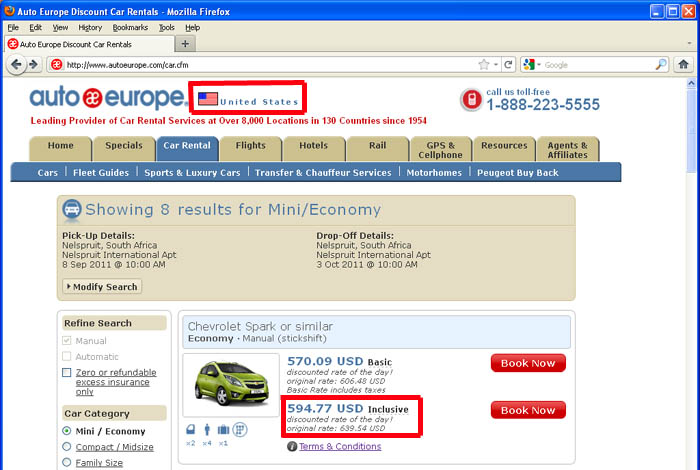Open the GPS & Cellphone tab
The width and height of the screenshot is (700, 470).
click(440, 149)
